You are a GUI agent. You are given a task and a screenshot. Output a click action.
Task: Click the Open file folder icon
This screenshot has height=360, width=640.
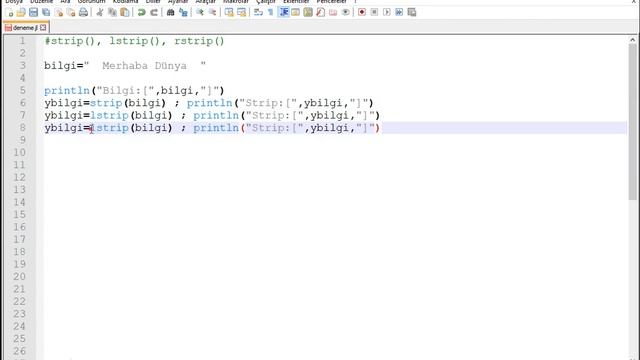click(x=21, y=12)
